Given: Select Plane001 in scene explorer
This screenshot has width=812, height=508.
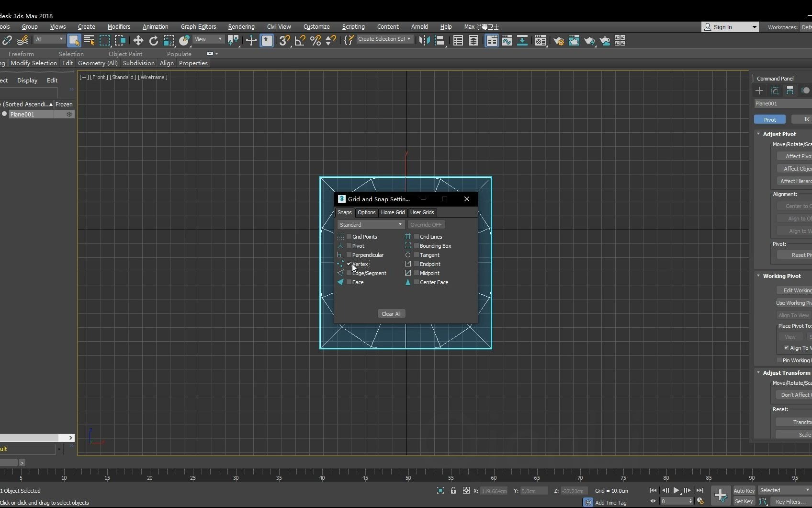Looking at the screenshot, I should tap(23, 114).
